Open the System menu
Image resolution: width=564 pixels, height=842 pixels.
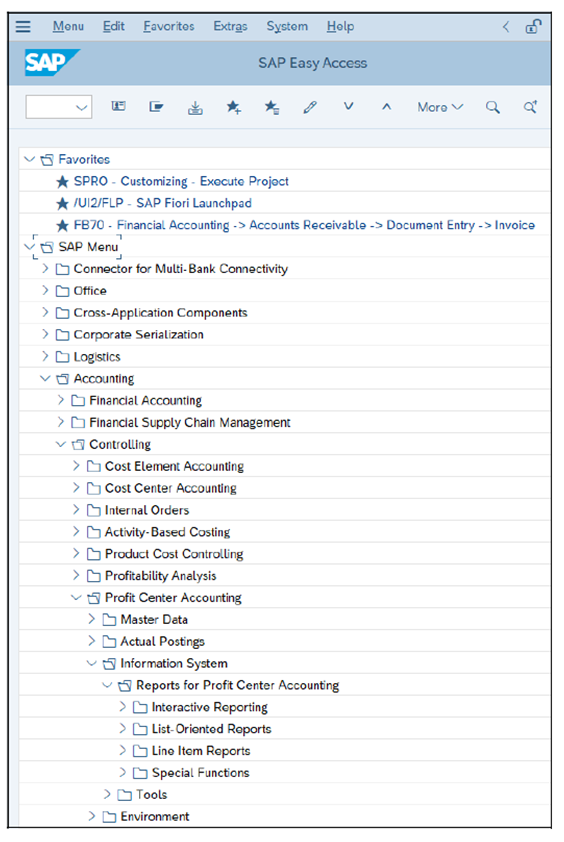pos(287,26)
